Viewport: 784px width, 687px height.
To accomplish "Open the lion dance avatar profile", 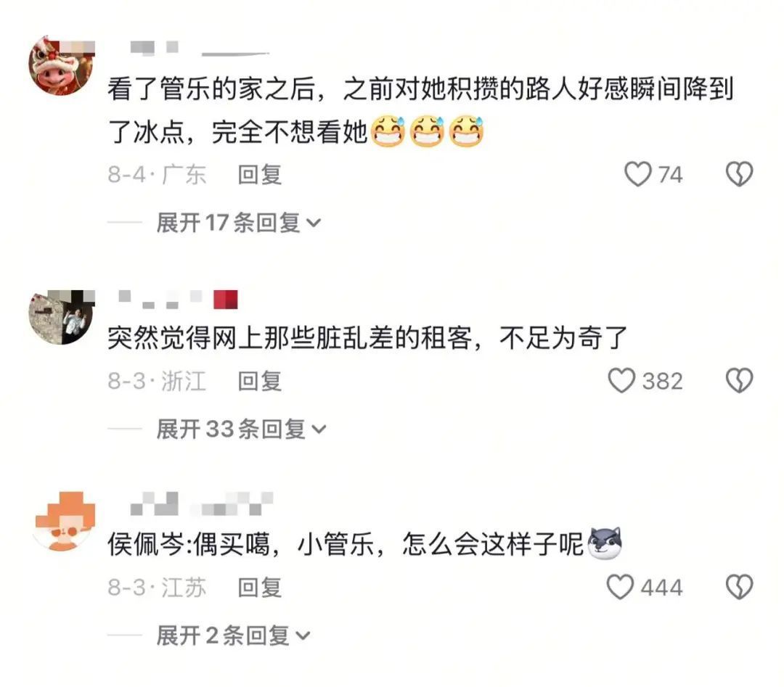I will [62, 65].
